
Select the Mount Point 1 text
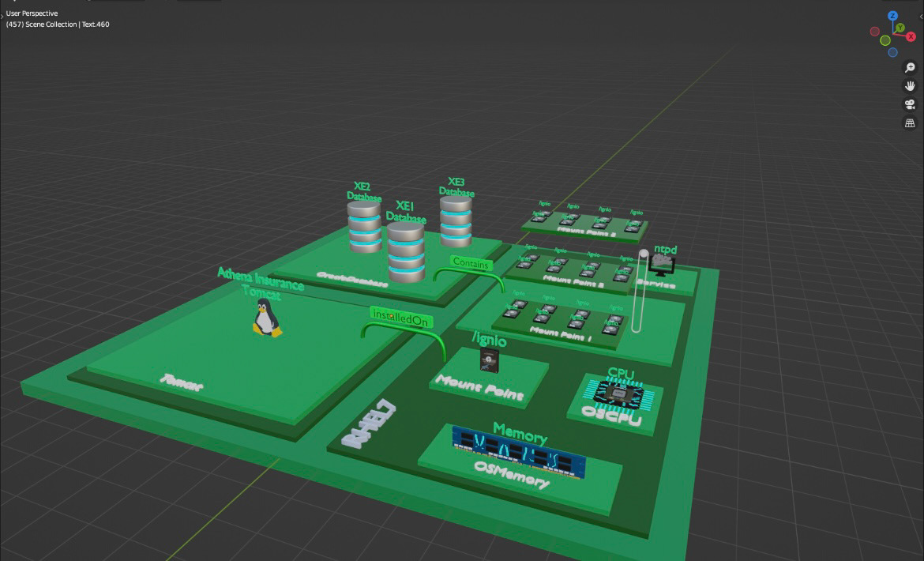tap(561, 334)
